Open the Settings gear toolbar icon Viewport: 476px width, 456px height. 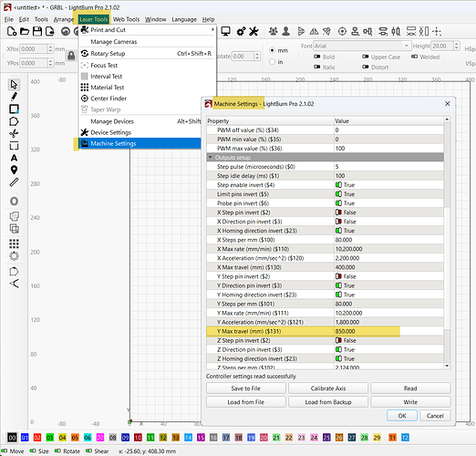pyautogui.click(x=241, y=31)
